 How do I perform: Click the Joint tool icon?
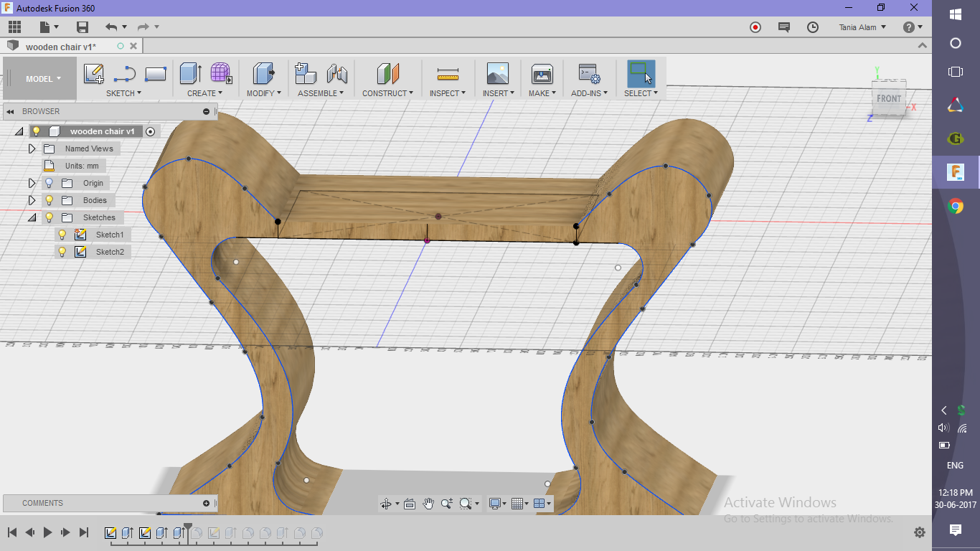[x=337, y=73]
